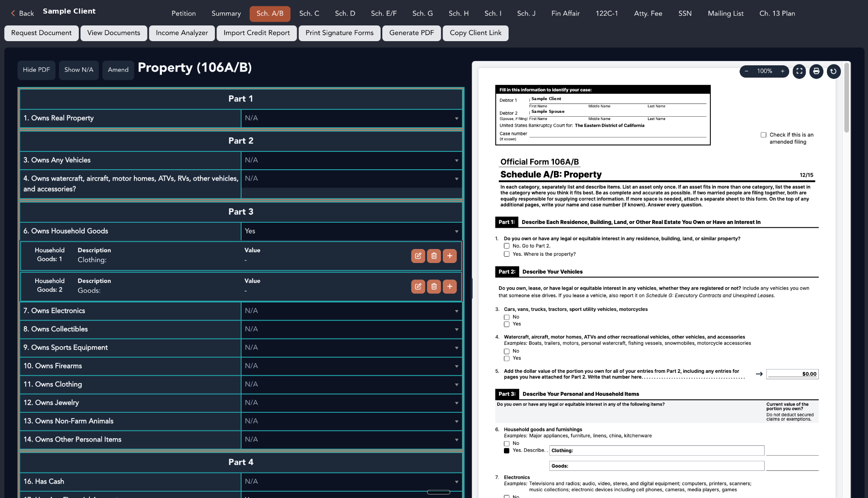Switch to the Petition tab
The height and width of the screenshot is (498, 868).
(x=184, y=14)
